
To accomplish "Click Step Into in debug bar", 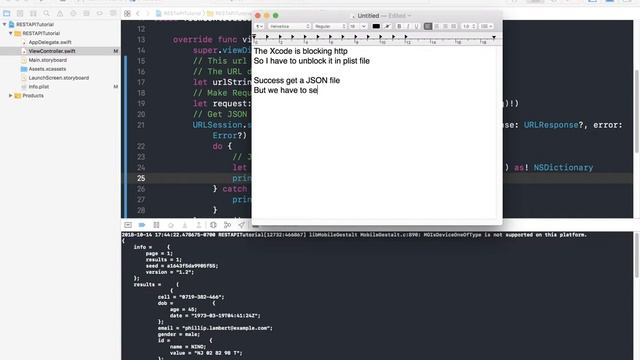I will pos(184,225).
